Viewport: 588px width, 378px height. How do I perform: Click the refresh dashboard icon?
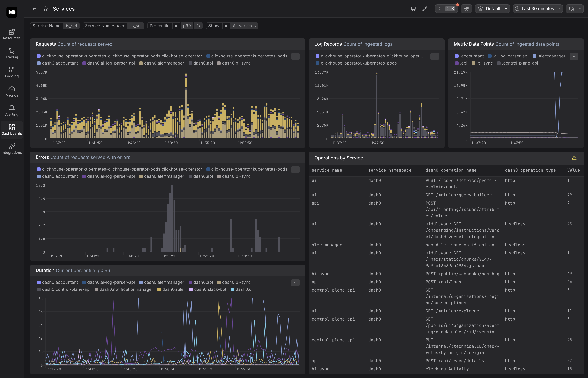[x=571, y=9]
